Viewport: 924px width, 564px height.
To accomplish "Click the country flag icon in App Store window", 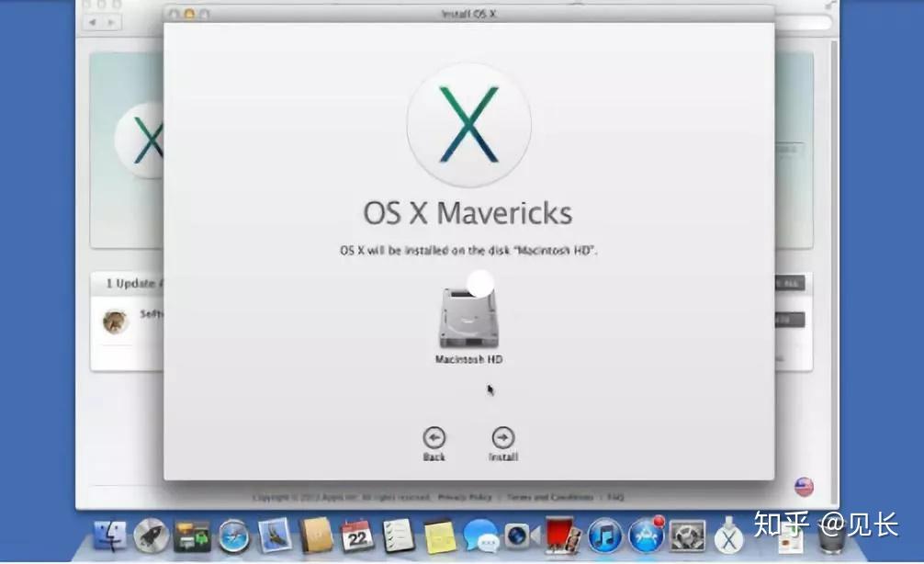I will pyautogui.click(x=804, y=487).
